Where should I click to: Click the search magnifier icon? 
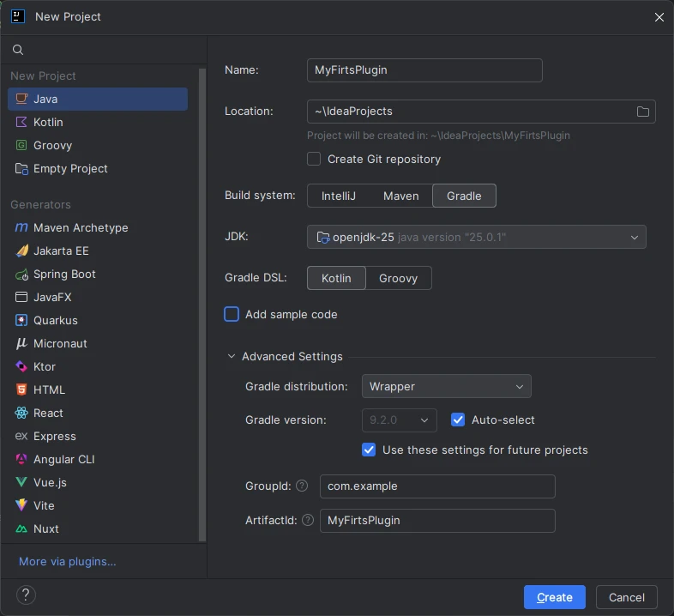tap(18, 50)
